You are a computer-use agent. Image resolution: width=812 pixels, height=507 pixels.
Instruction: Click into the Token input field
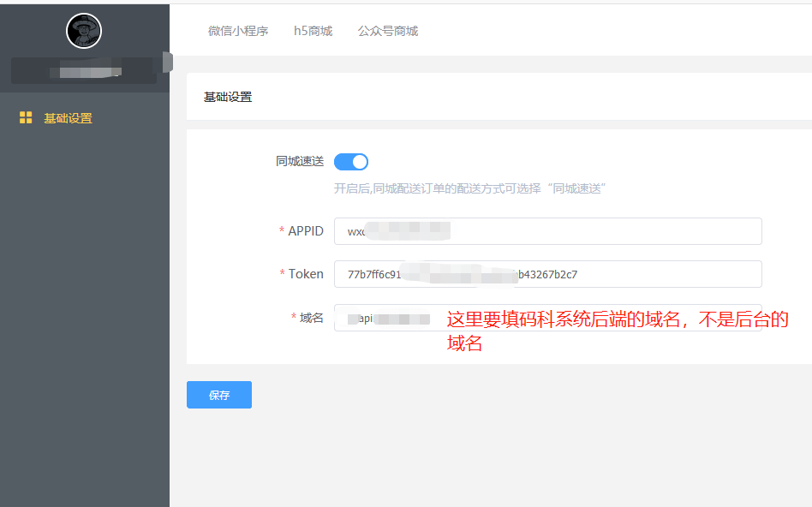[x=548, y=274]
